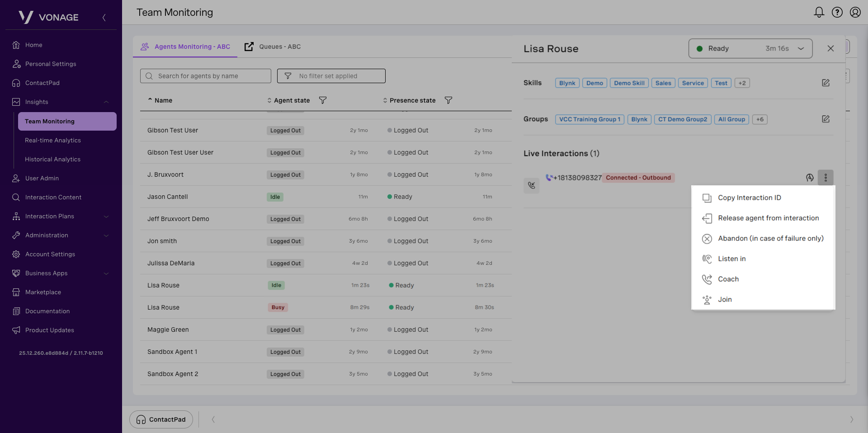Select Listen in from the context menu
The height and width of the screenshot is (433, 868).
(x=731, y=259)
